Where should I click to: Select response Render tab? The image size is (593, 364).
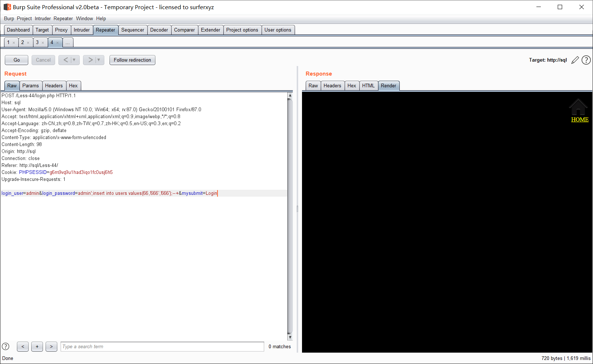click(389, 86)
